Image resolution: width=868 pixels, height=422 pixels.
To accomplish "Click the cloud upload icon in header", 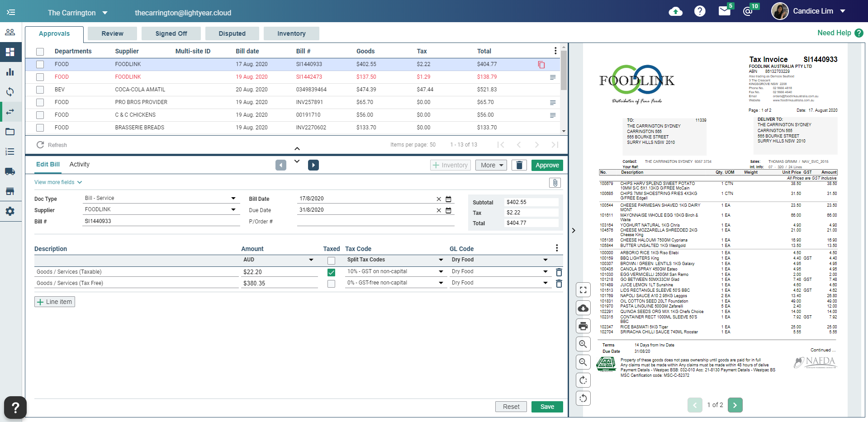I will pos(675,11).
